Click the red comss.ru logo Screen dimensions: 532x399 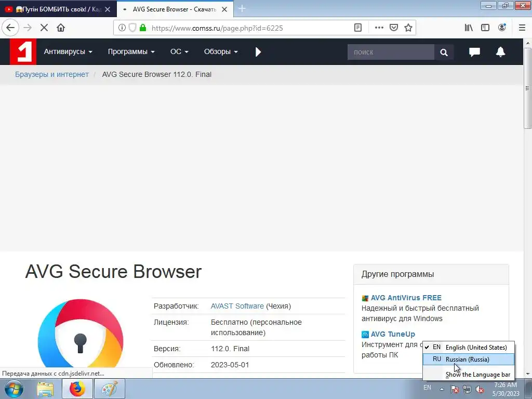[x=23, y=51]
